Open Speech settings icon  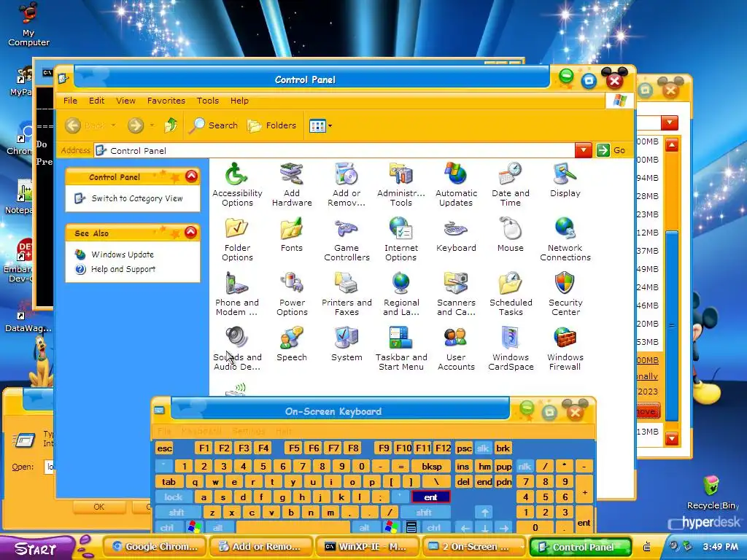(x=292, y=344)
